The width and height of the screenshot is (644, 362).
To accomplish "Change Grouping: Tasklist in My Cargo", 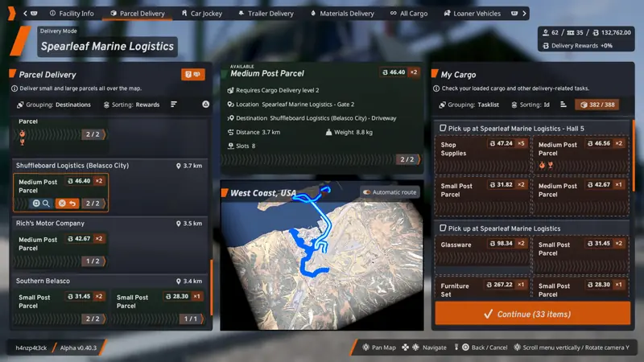I will pyautogui.click(x=469, y=105).
